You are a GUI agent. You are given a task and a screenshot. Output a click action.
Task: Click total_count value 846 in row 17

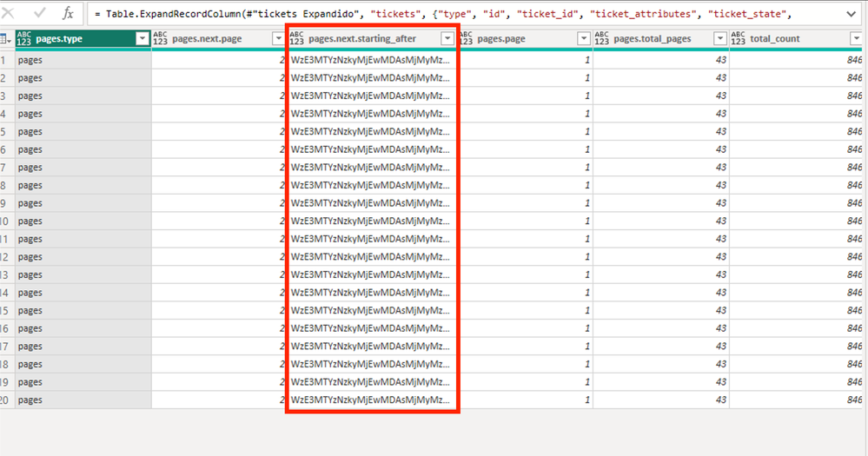(x=797, y=346)
